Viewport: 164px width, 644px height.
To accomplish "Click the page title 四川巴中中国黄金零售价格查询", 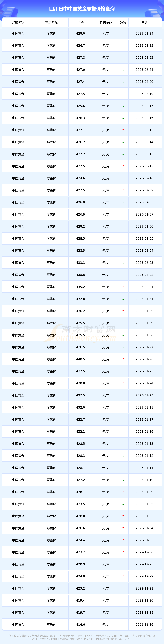I will pyautogui.click(x=82, y=9).
